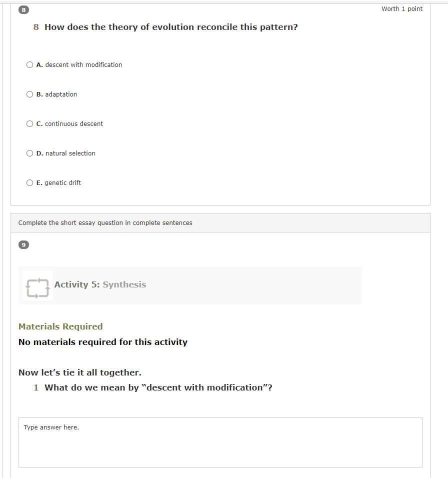Click the gray number 8 question badge
Viewport: 448px width, 478px height.
click(24, 10)
